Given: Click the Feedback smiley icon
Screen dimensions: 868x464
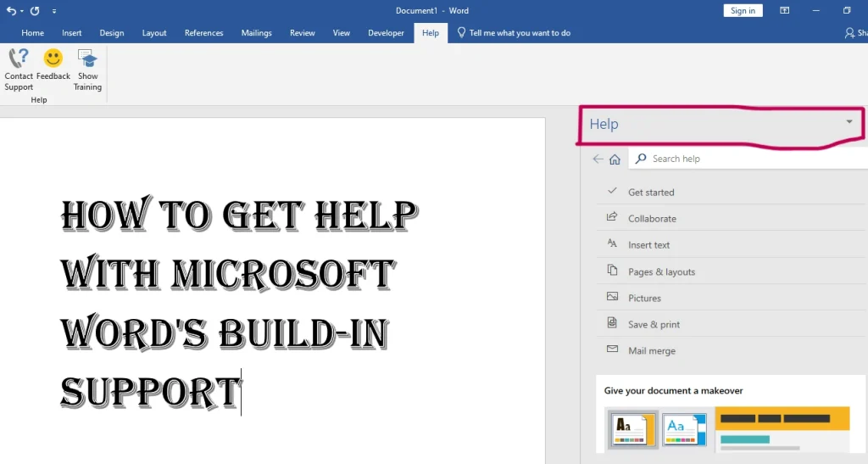Looking at the screenshot, I should [x=53, y=59].
